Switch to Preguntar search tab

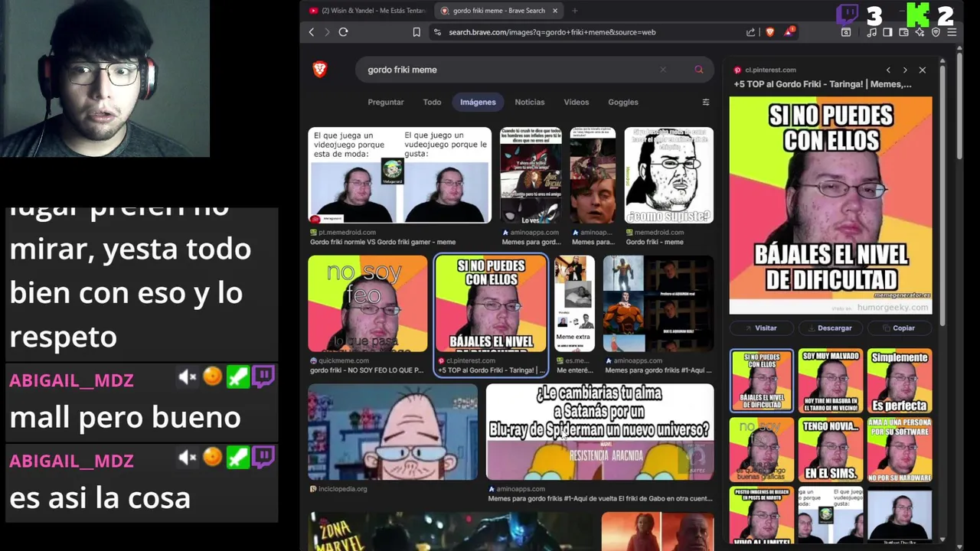pos(386,102)
